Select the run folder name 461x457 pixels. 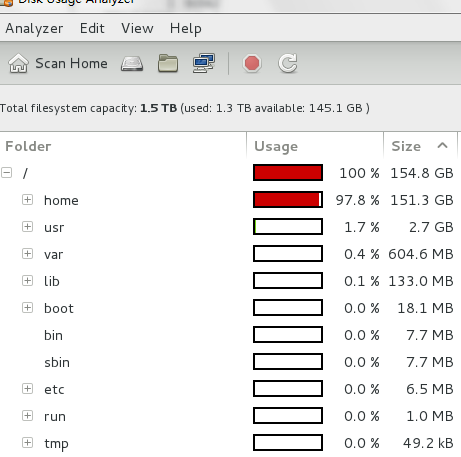coord(55,417)
